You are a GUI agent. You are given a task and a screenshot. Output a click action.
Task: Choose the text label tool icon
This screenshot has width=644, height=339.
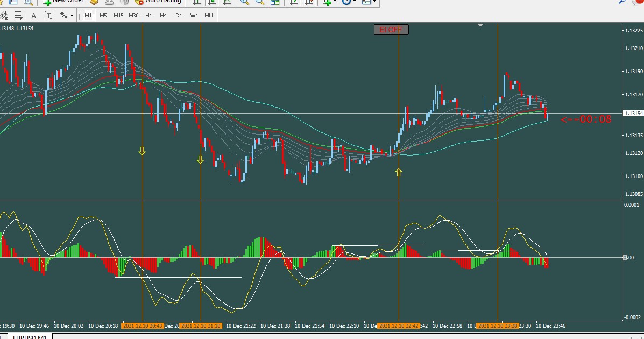pyautogui.click(x=48, y=16)
